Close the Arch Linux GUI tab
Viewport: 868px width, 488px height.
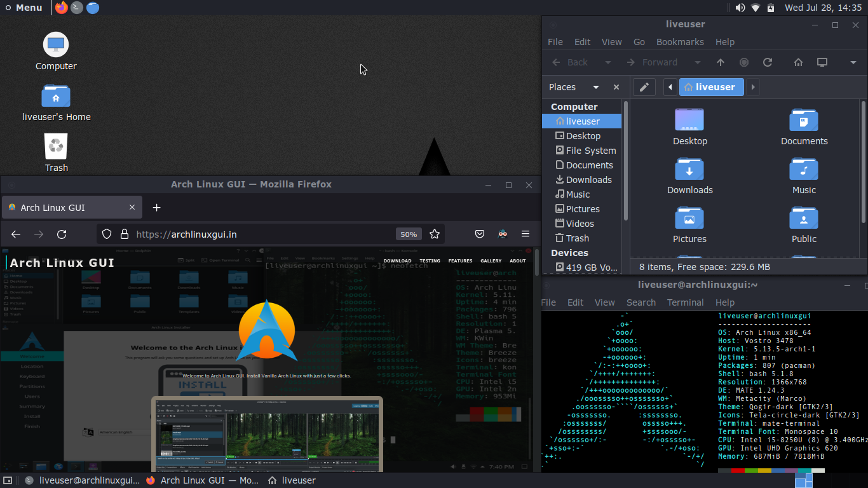click(132, 208)
